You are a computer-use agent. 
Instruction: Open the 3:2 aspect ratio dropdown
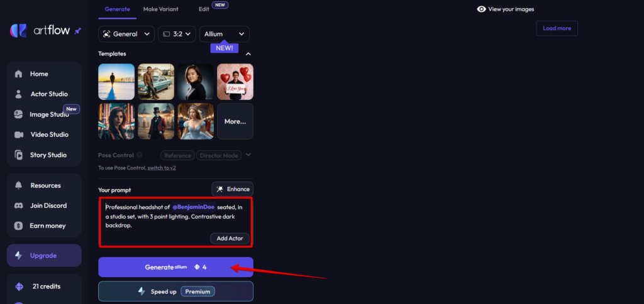tap(177, 34)
